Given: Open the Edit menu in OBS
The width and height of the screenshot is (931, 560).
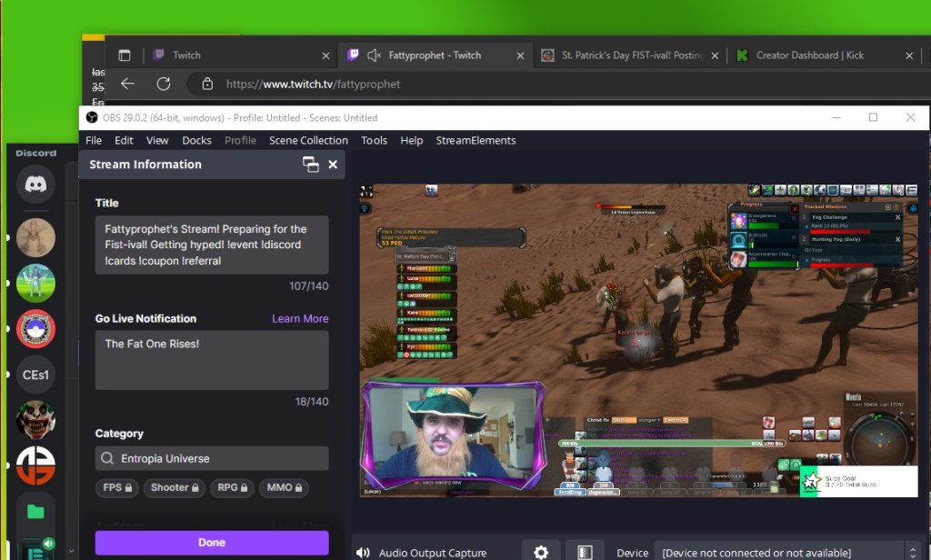Looking at the screenshot, I should click(x=124, y=141).
